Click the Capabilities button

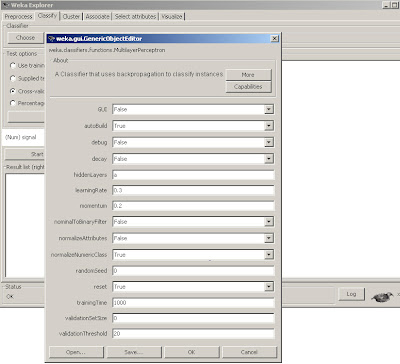pyautogui.click(x=248, y=87)
